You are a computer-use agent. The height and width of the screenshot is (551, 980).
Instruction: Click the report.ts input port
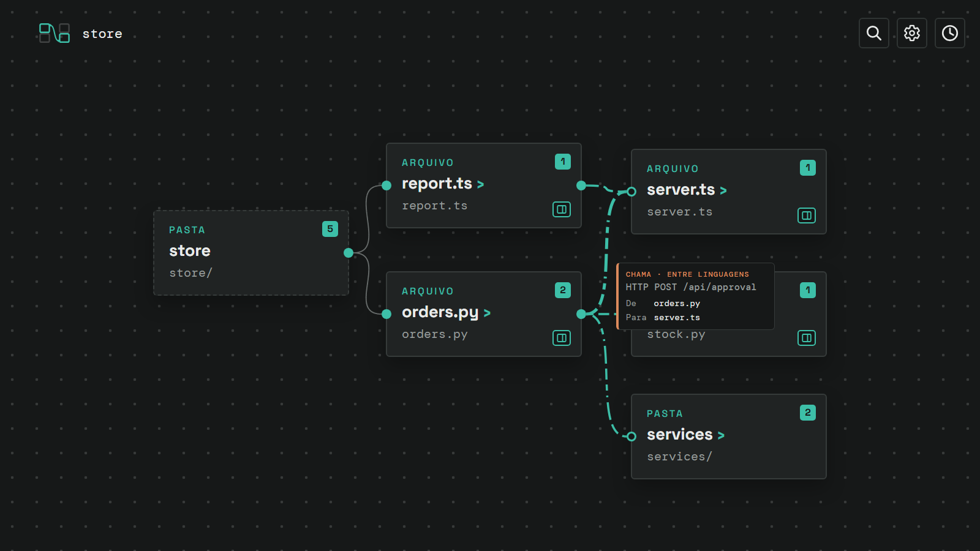pos(386,186)
